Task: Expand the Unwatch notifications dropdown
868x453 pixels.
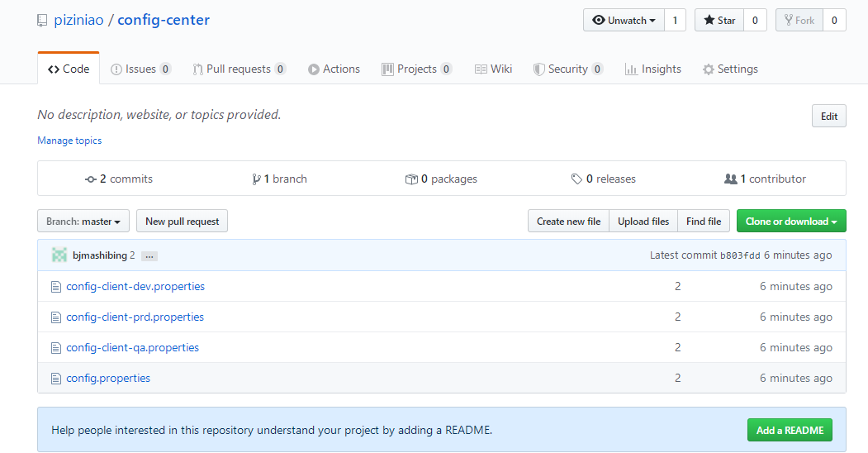Action: coord(624,21)
